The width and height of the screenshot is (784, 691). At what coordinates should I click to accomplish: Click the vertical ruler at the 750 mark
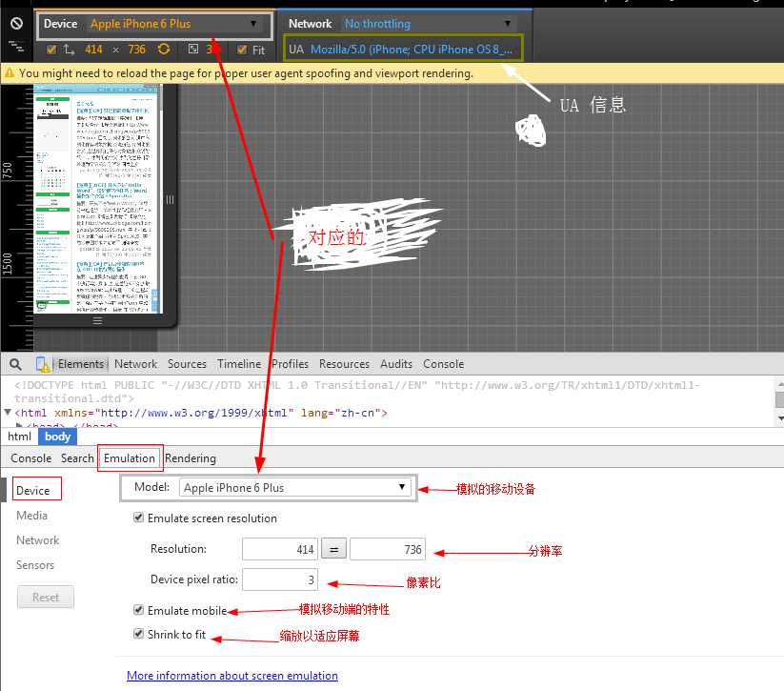(x=8, y=171)
